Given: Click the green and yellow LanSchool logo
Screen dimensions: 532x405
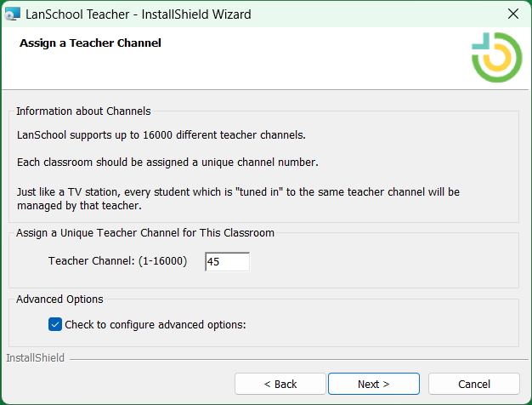Looking at the screenshot, I should pyautogui.click(x=496, y=57).
